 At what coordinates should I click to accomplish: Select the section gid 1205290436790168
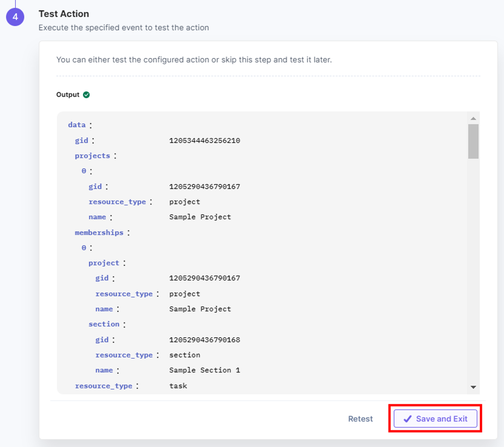coord(204,340)
